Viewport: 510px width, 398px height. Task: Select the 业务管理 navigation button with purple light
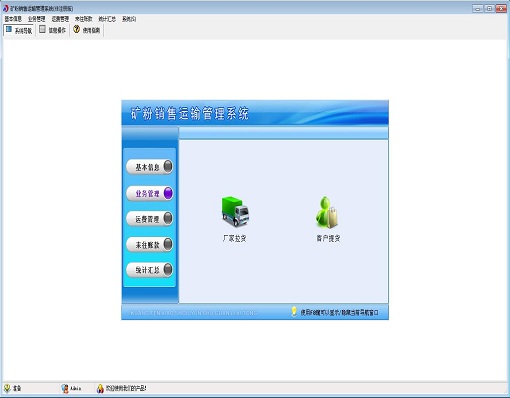150,193
